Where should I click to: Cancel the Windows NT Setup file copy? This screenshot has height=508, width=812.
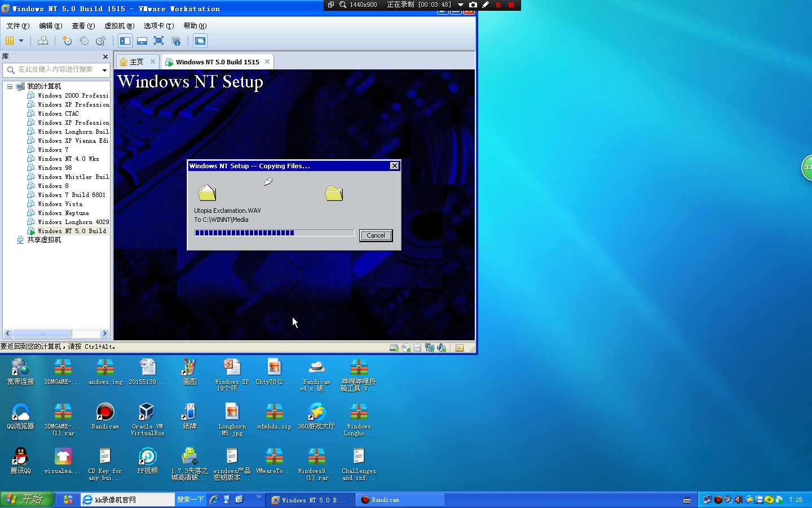click(376, 235)
